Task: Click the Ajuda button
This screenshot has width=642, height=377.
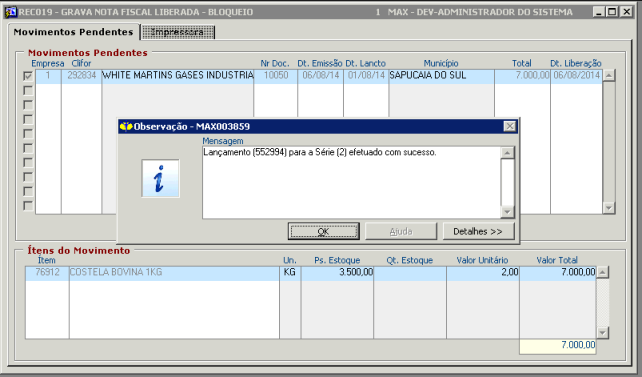Action: (x=401, y=231)
